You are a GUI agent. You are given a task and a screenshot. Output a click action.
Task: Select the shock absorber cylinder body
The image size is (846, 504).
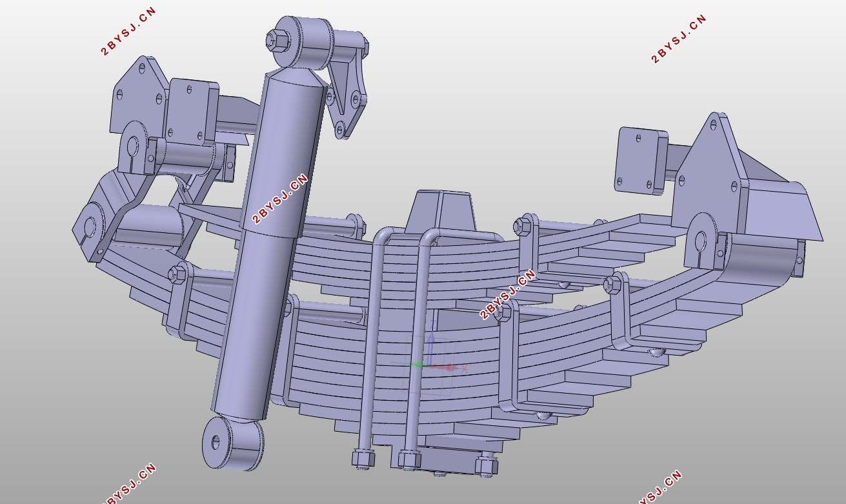click(270, 245)
